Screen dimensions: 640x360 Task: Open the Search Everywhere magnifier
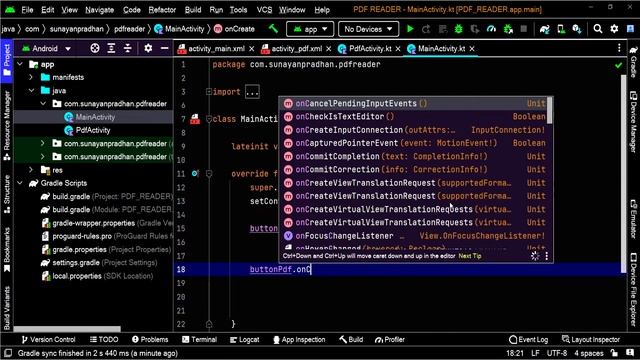(x=598, y=29)
